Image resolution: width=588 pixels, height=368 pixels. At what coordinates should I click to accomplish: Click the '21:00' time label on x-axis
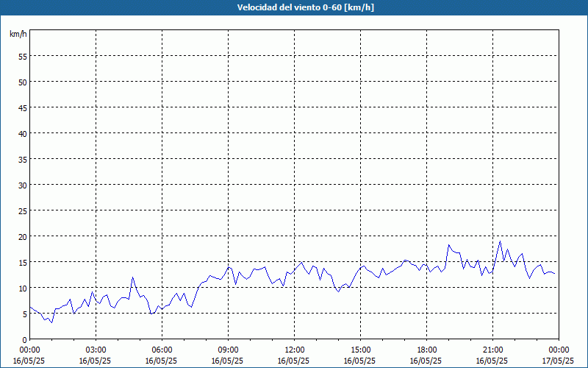click(x=492, y=350)
